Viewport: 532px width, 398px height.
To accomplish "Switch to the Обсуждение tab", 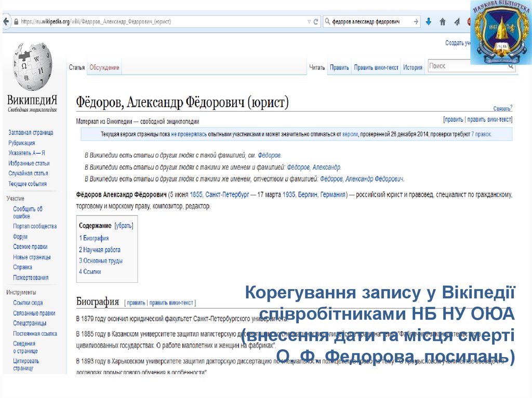I will click(x=104, y=67).
